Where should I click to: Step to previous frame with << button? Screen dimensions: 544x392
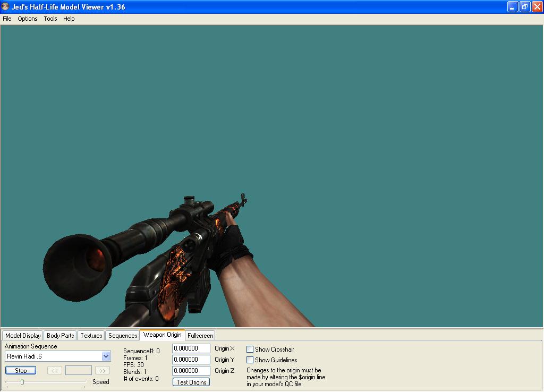[x=55, y=371]
